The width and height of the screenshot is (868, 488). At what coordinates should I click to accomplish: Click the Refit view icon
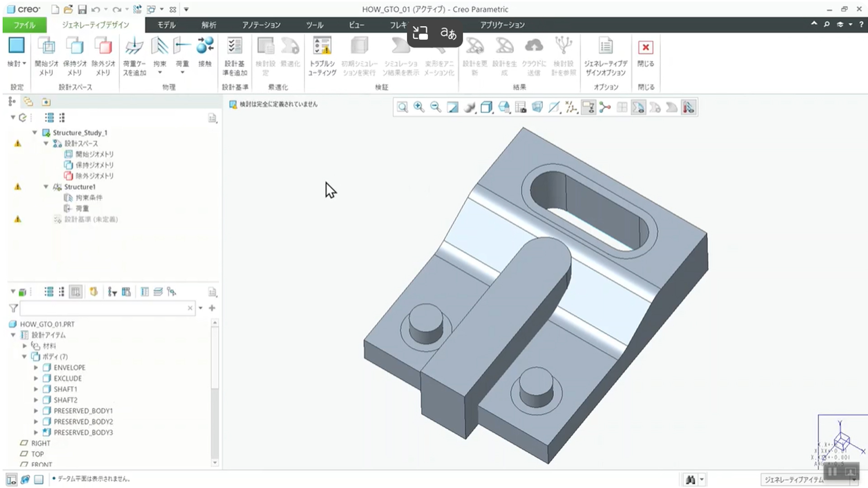coord(402,107)
